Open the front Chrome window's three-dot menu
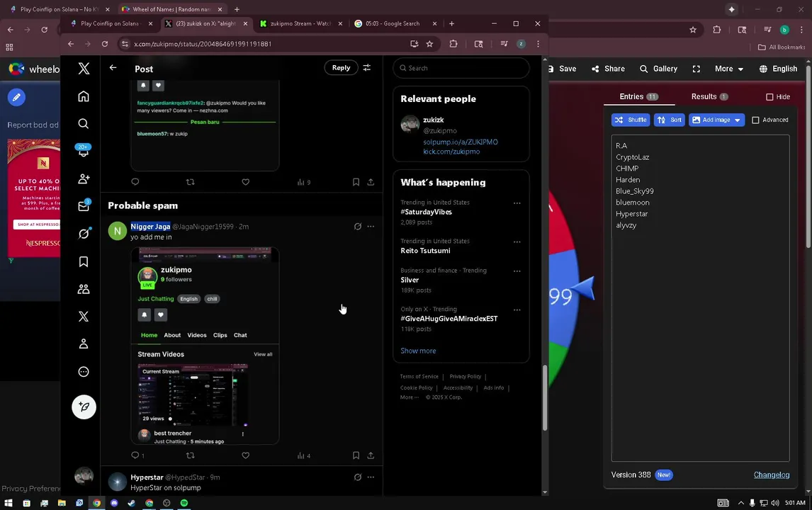The width and height of the screenshot is (812, 510). [538, 44]
